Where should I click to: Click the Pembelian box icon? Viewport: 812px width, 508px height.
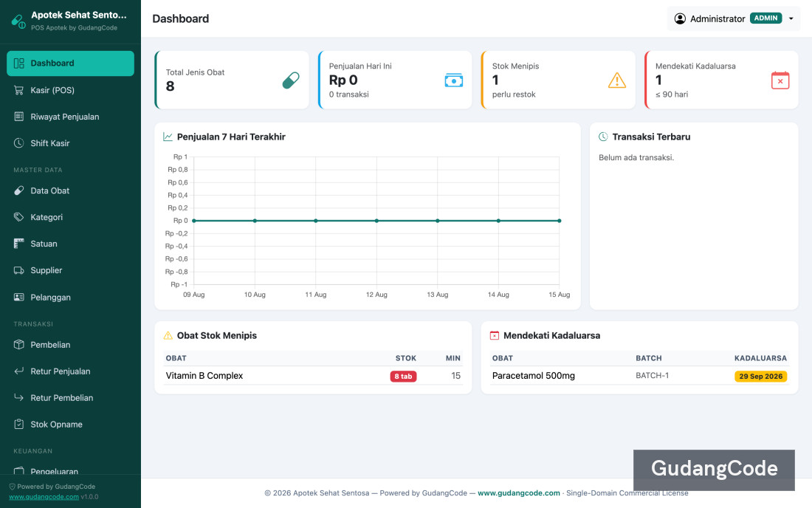(18, 344)
